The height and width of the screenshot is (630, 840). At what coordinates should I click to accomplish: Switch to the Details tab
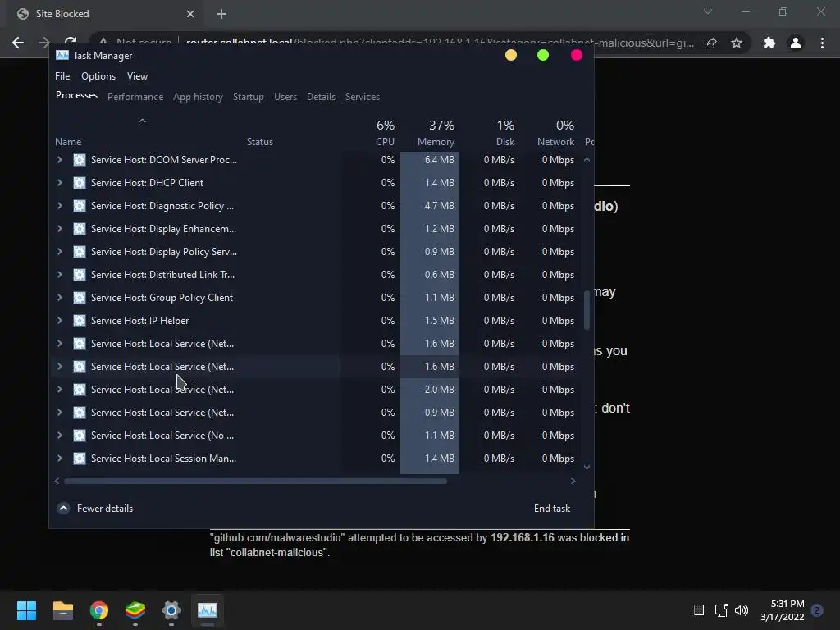tap(321, 97)
